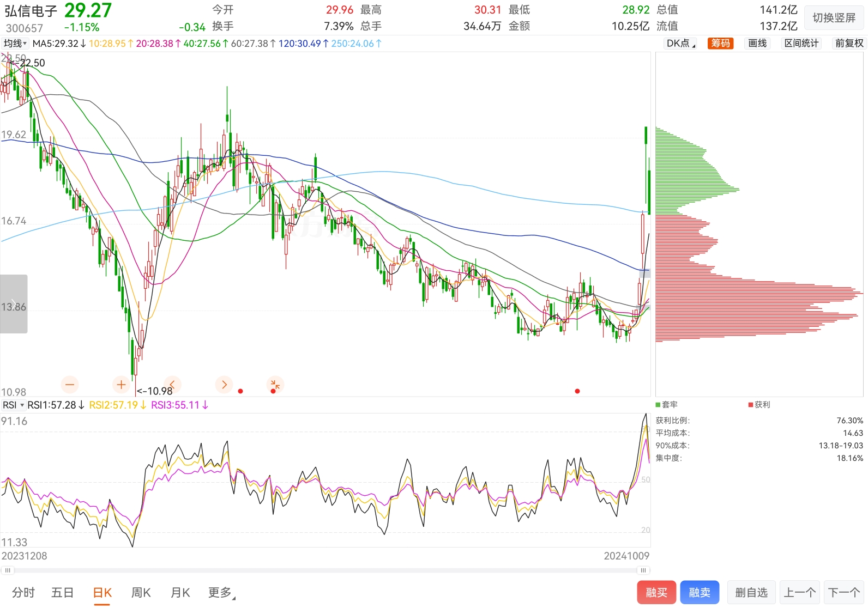Click the 换手 value 7.39%
Image resolution: width=868 pixels, height=608 pixels.
click(339, 26)
